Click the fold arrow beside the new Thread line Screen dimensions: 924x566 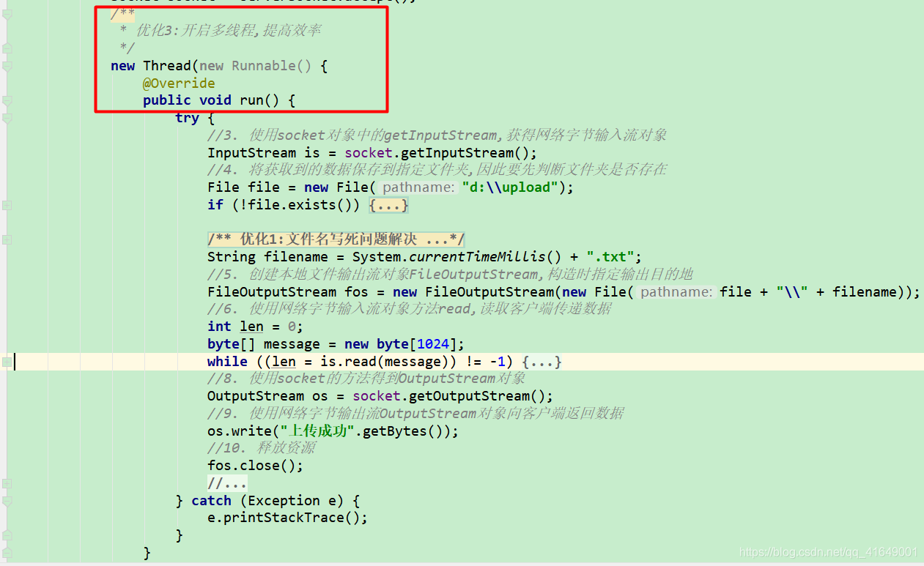pos(5,65)
